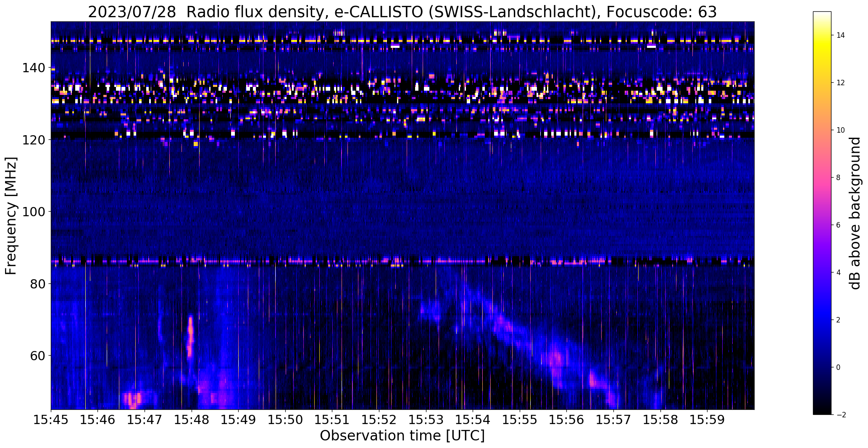This screenshot has width=868, height=448.
Task: Click the 15:59 time tick label
Action: pyautogui.click(x=708, y=420)
